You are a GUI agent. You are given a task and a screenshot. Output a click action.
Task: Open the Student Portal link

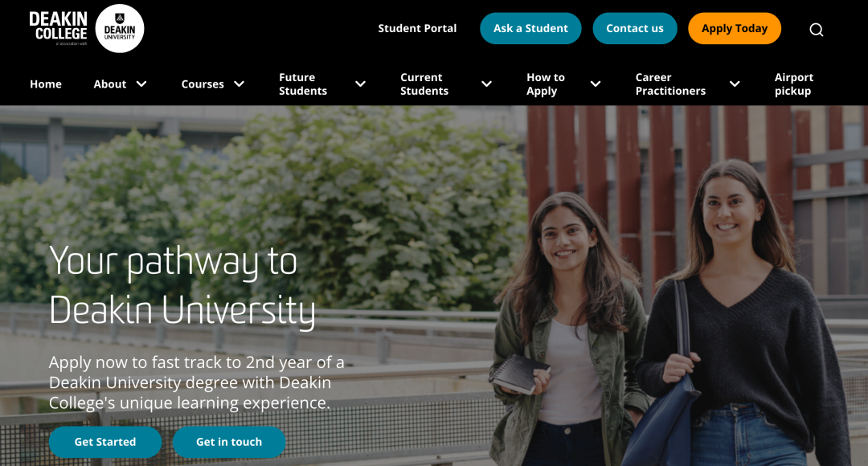417,28
